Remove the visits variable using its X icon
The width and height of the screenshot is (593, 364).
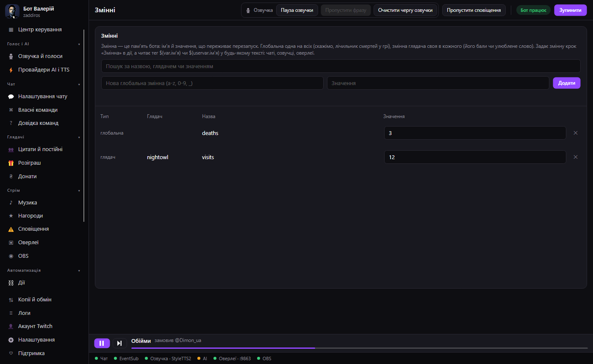(576, 157)
